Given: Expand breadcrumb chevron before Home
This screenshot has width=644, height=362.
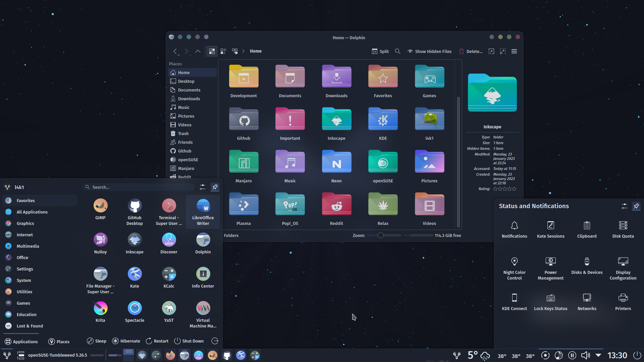Looking at the screenshot, I should click(244, 51).
